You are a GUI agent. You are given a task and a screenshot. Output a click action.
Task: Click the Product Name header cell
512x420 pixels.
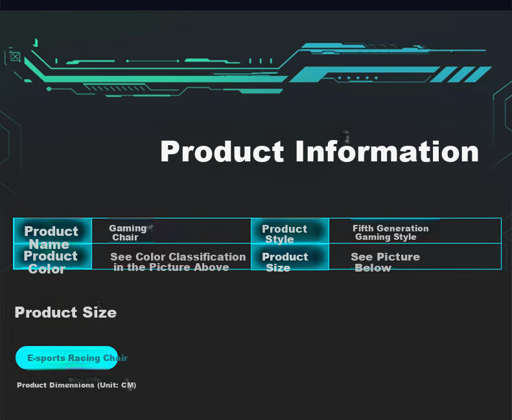(x=52, y=231)
